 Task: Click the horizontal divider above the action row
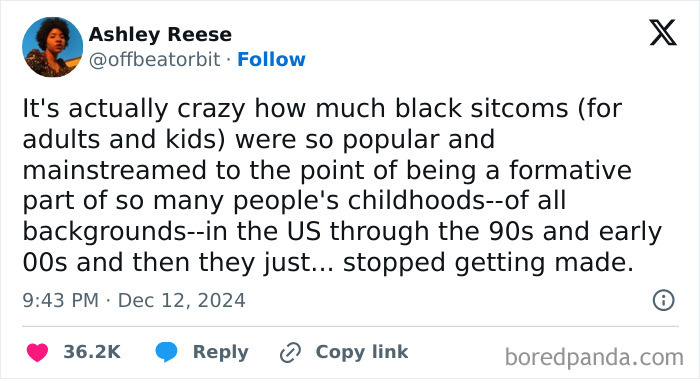[x=350, y=326]
